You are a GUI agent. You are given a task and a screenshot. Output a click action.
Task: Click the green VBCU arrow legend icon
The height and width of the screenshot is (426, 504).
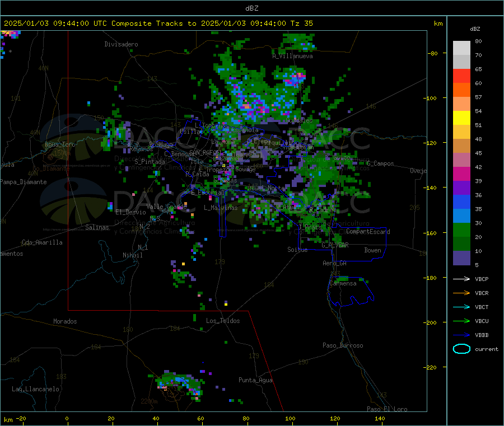tap(461, 321)
